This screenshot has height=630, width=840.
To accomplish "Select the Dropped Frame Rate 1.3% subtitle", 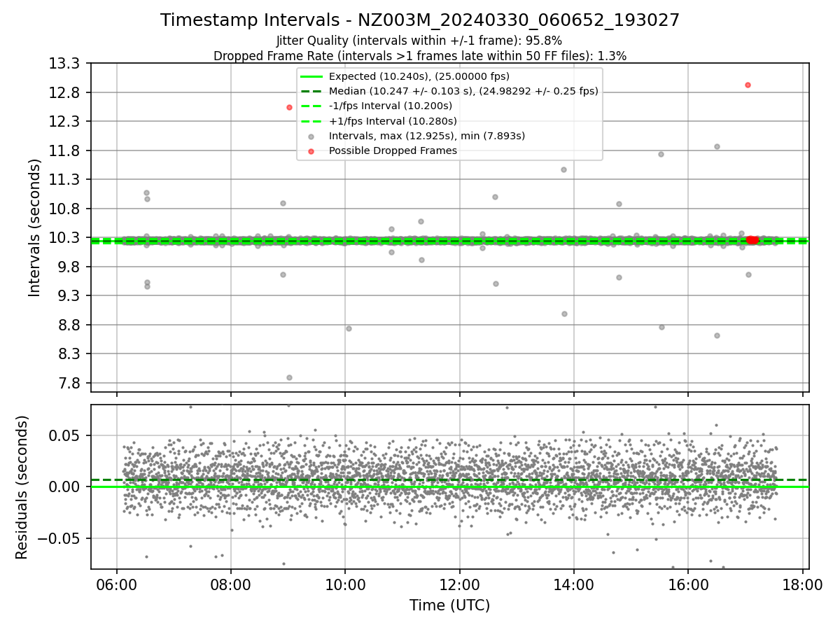I will pos(420,56).
